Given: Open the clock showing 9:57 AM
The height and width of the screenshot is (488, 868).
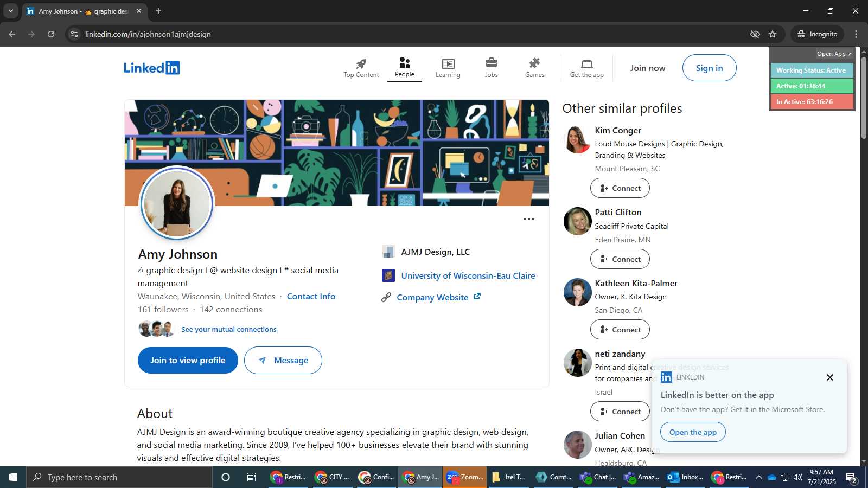Looking at the screenshot, I should 821,477.
